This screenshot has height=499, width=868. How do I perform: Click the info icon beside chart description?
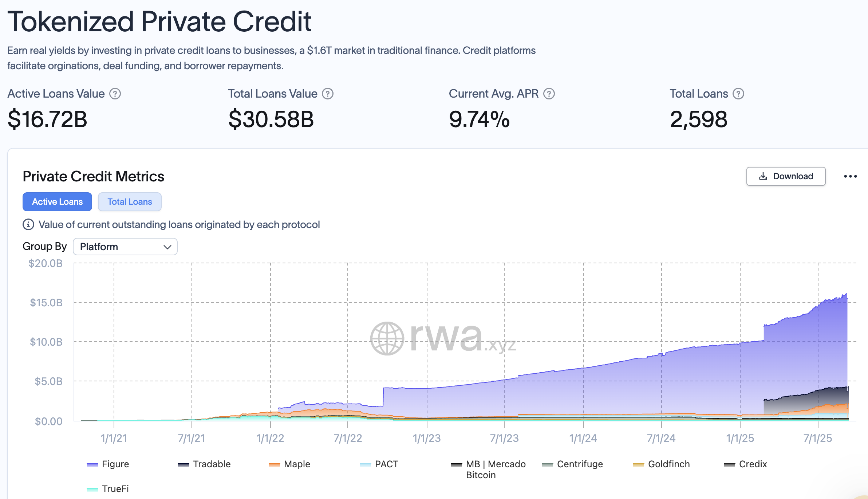coord(28,224)
